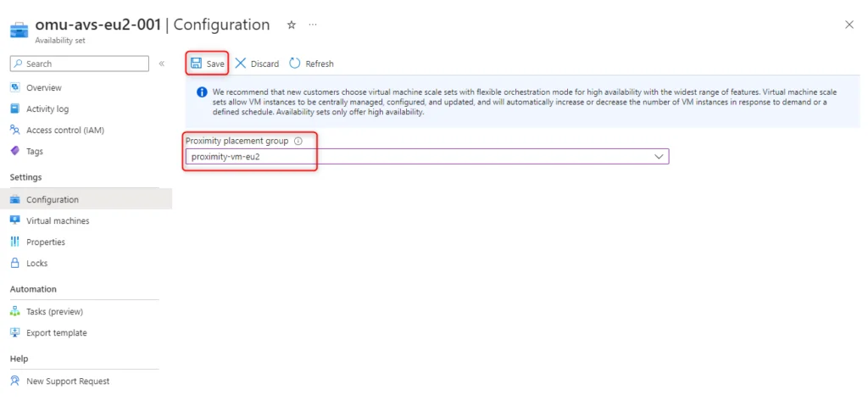Open the Properties page
868x412 pixels.
(x=46, y=242)
